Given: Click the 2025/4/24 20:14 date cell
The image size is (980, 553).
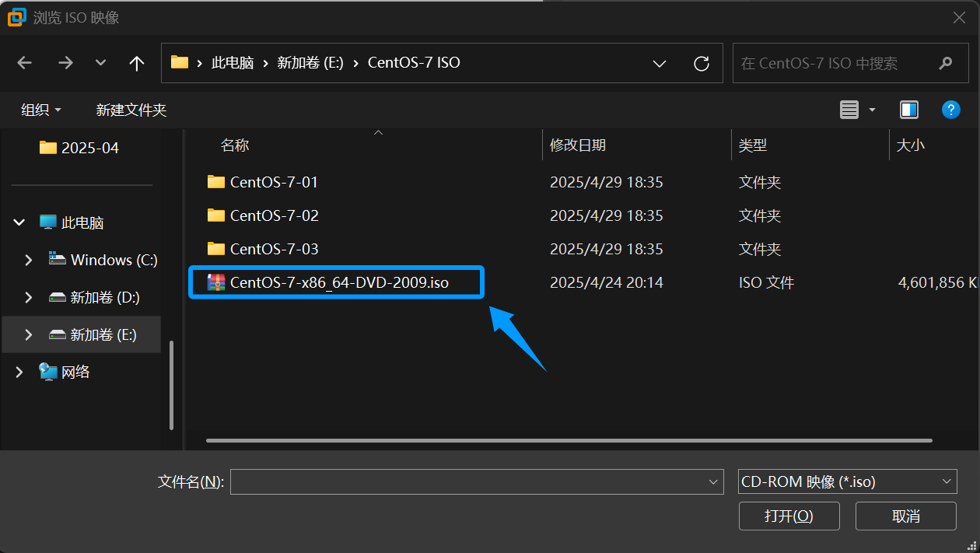Looking at the screenshot, I should pos(607,282).
